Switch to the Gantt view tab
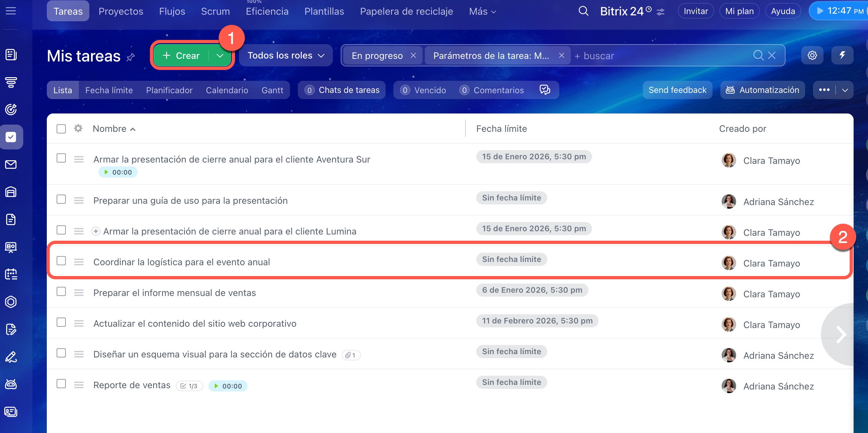This screenshot has height=433, width=868. 272,90
